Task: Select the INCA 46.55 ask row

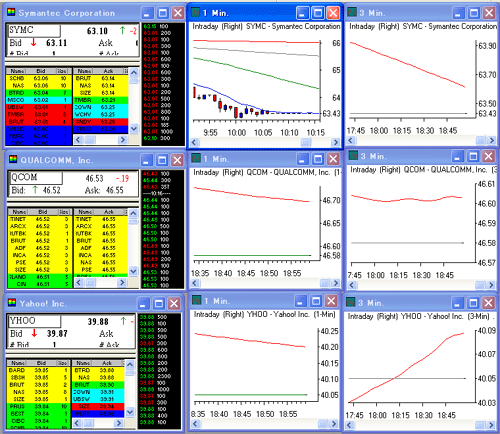Action: coord(100,255)
